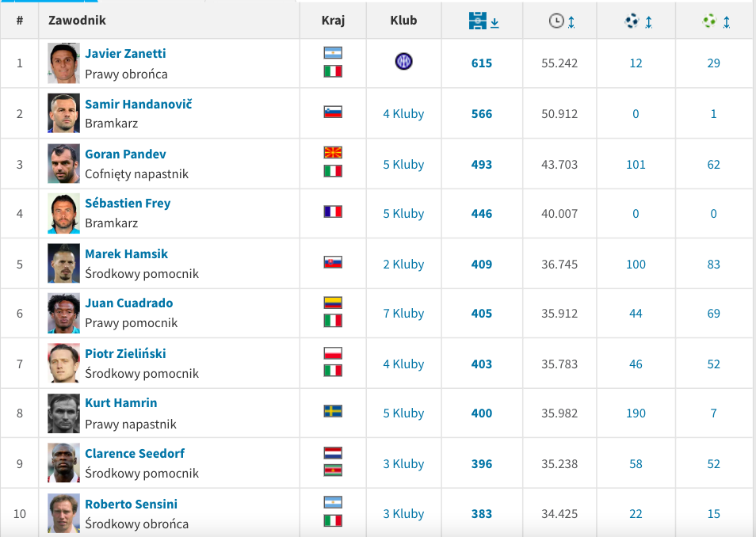Click Sweden flag in Kurt Hamrin row
This screenshot has height=537, width=756.
[x=333, y=412]
